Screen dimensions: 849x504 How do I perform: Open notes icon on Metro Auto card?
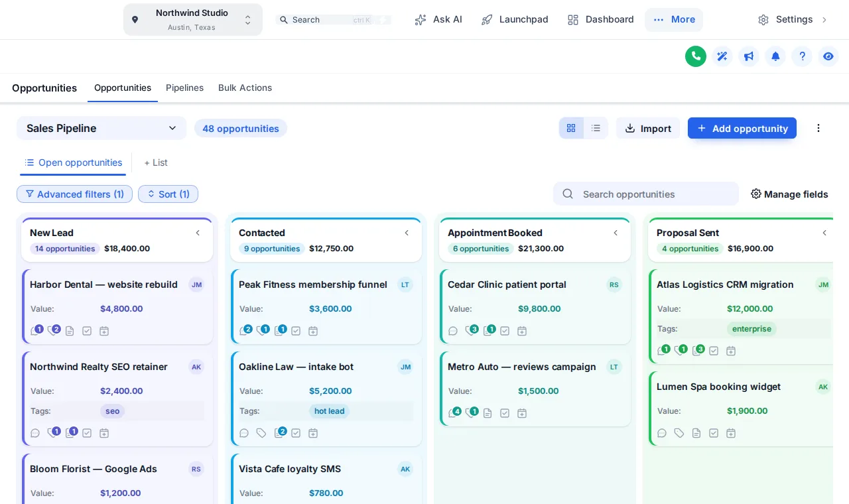coord(488,413)
